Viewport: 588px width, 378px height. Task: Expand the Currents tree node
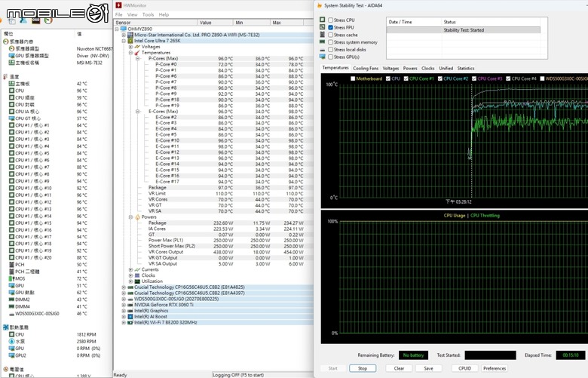130,269
